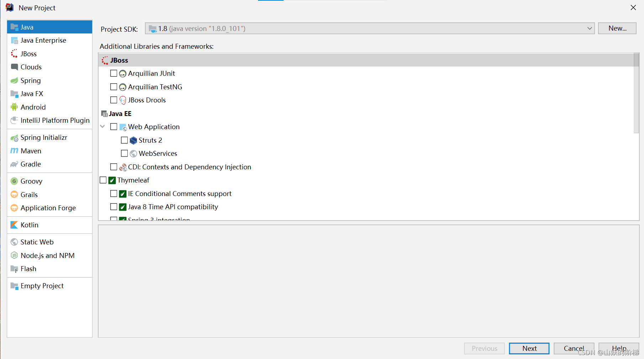Open the Project SDK dropdown
644x359 pixels.
pyautogui.click(x=370, y=28)
